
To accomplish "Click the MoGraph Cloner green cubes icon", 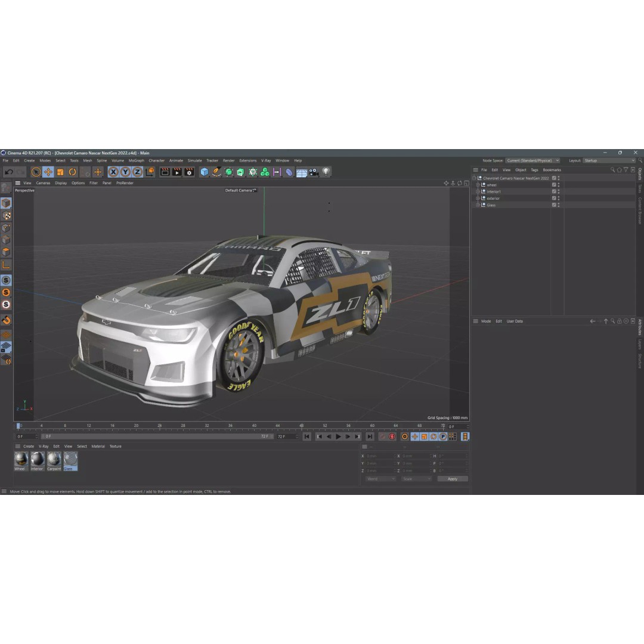I will (265, 172).
